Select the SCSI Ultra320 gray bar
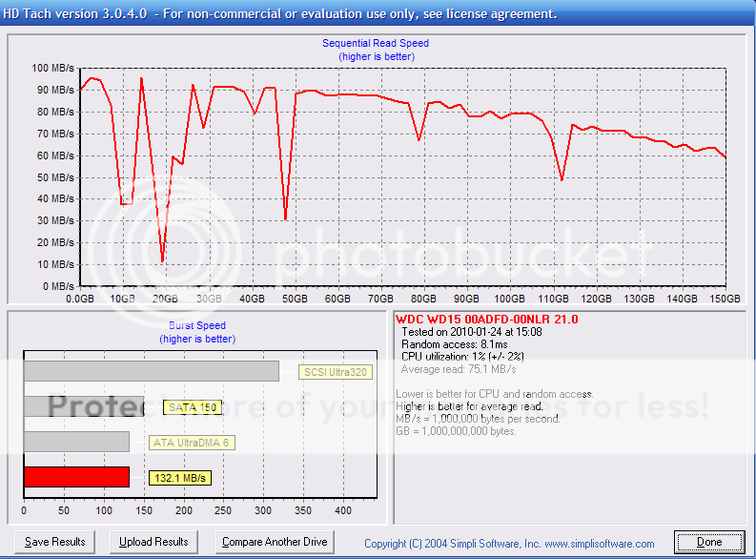Viewport: 756px width, 559px height. click(152, 371)
